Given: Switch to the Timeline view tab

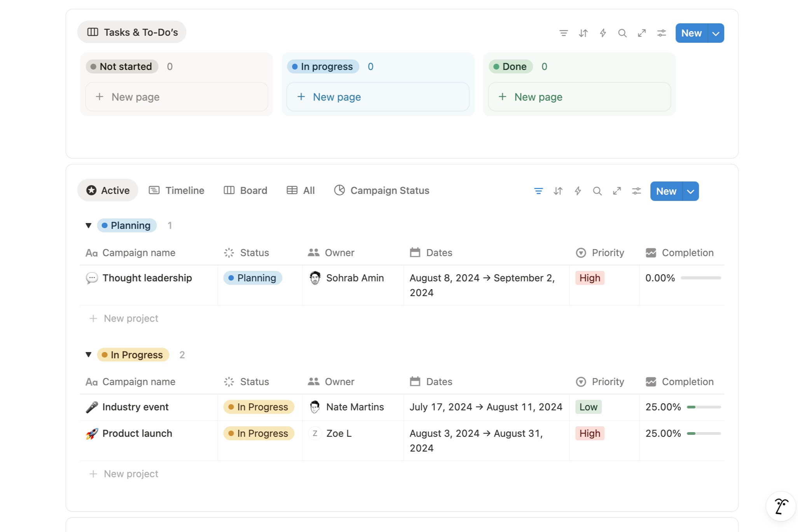Looking at the screenshot, I should (176, 190).
